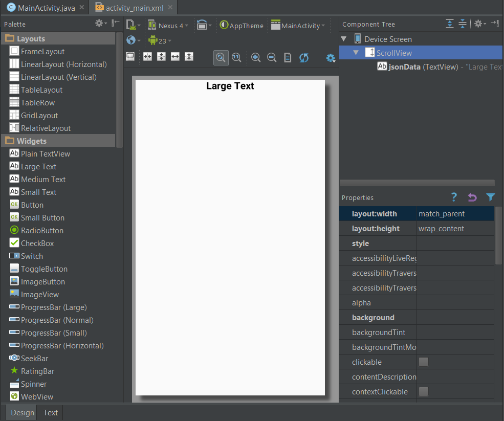Select the Zoom In icon above the preview
The width and height of the screenshot is (504, 421).
pyautogui.click(x=256, y=57)
